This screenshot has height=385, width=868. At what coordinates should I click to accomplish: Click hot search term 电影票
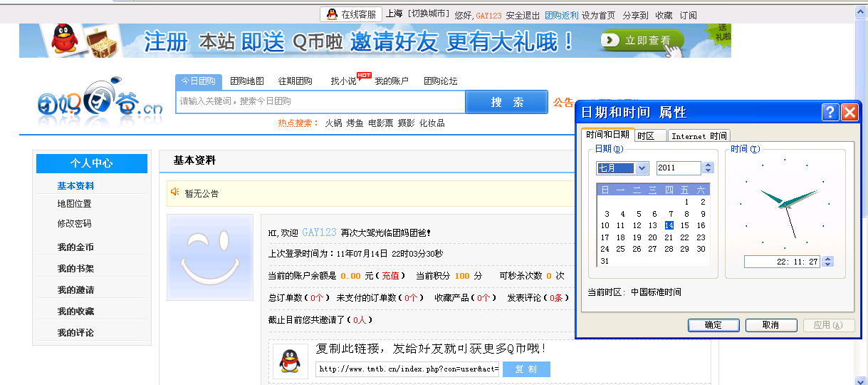click(x=380, y=123)
